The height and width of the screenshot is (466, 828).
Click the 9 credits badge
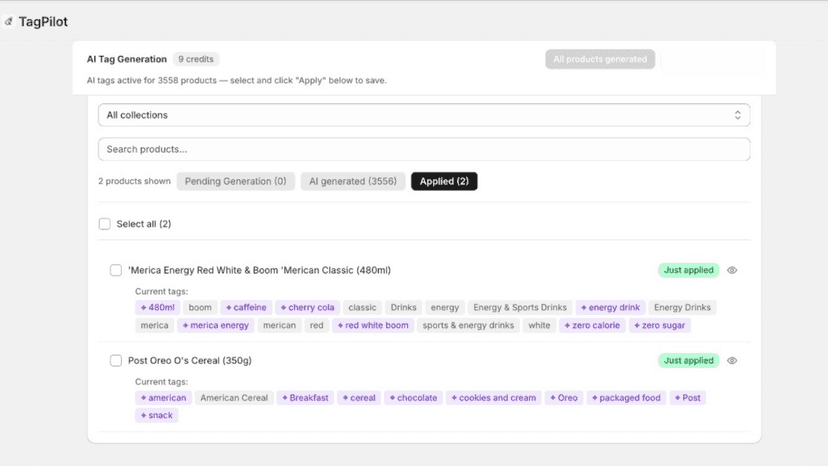point(195,59)
